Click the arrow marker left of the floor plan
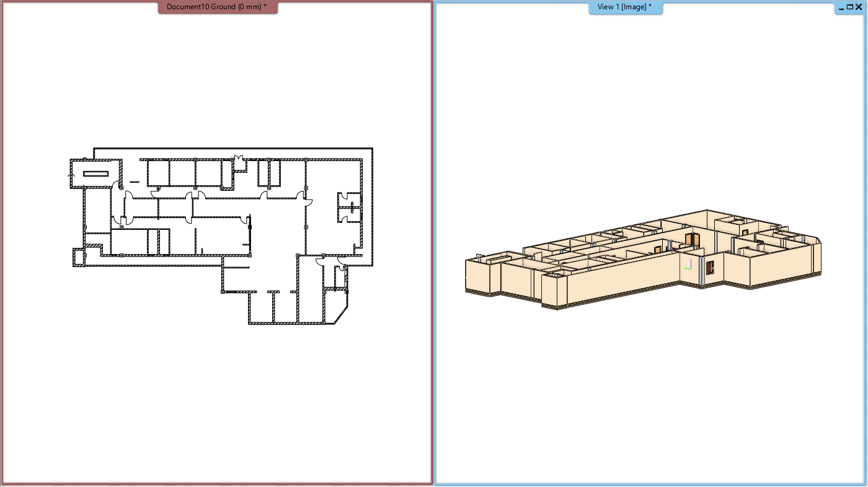868x487 pixels. pyautogui.click(x=70, y=177)
